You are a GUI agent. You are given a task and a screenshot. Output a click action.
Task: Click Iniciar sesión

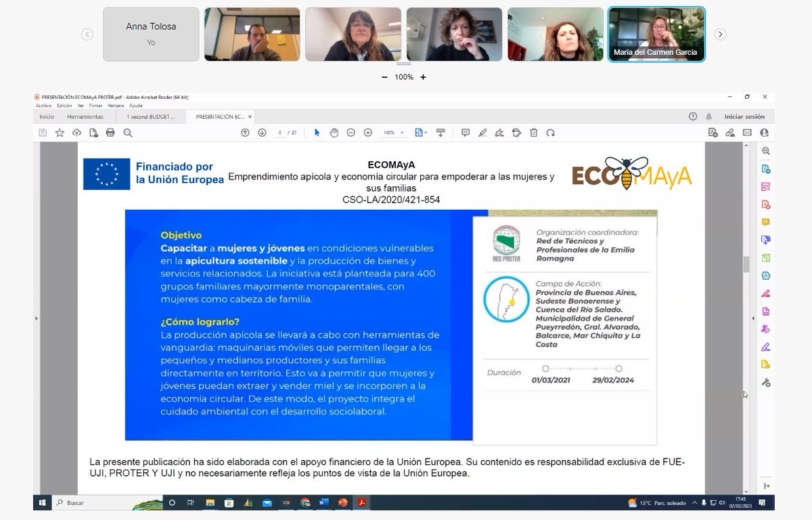tap(744, 116)
